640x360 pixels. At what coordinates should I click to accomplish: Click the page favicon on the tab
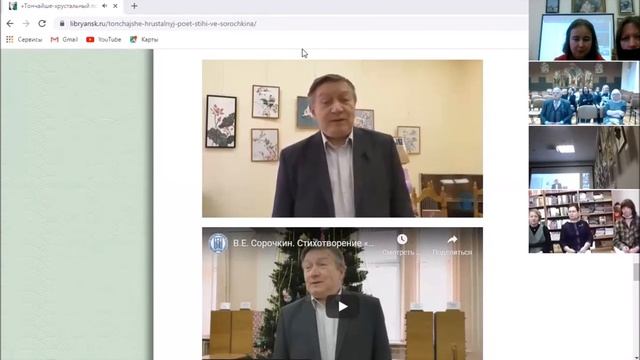coord(13,6)
